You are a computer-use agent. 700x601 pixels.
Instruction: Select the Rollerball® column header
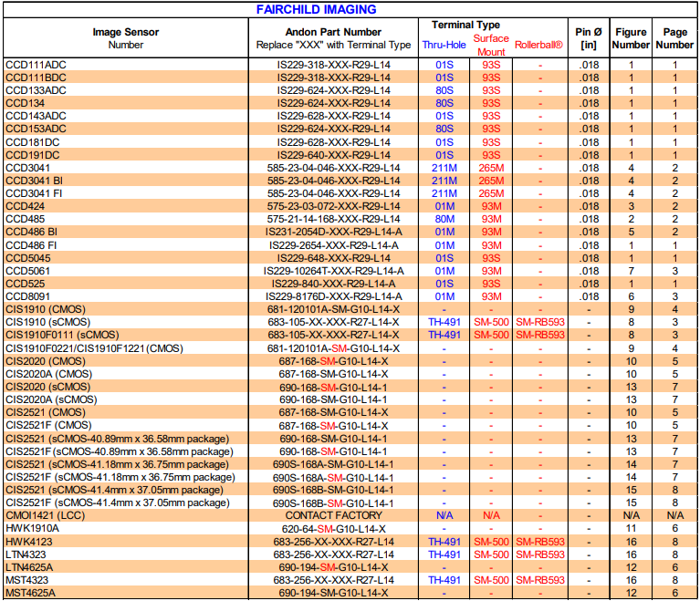point(539,45)
